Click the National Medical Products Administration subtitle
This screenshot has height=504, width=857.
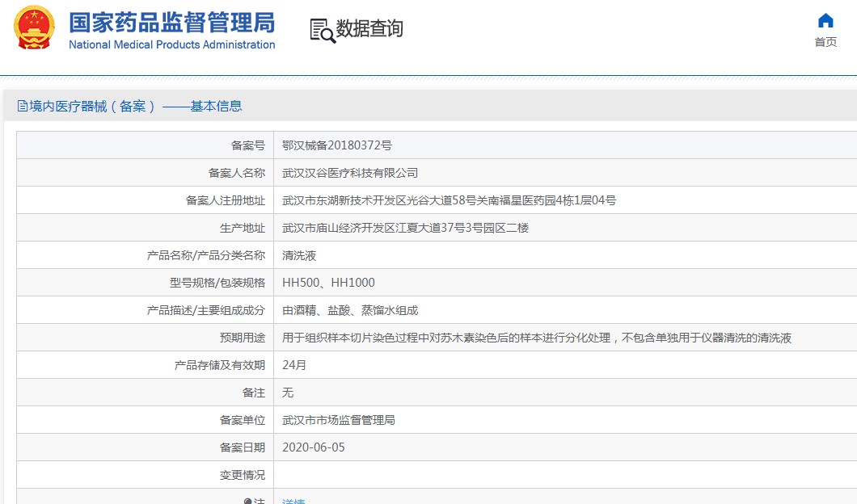click(172, 44)
